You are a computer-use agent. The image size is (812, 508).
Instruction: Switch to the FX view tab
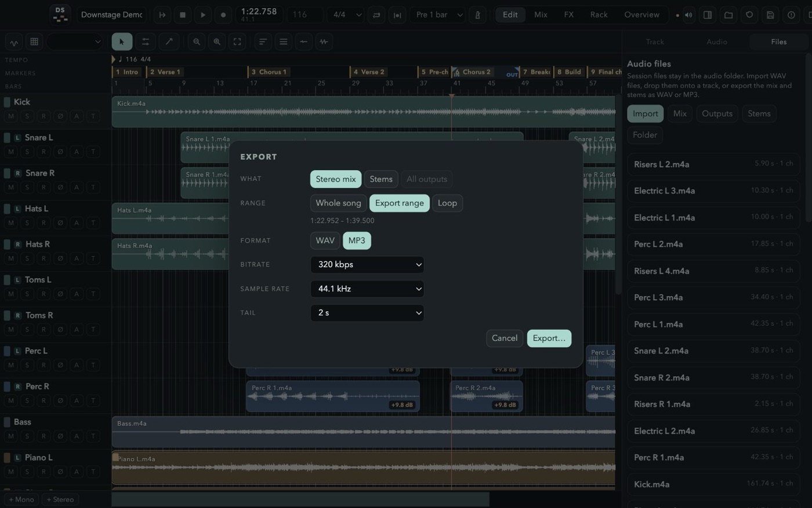(569, 15)
